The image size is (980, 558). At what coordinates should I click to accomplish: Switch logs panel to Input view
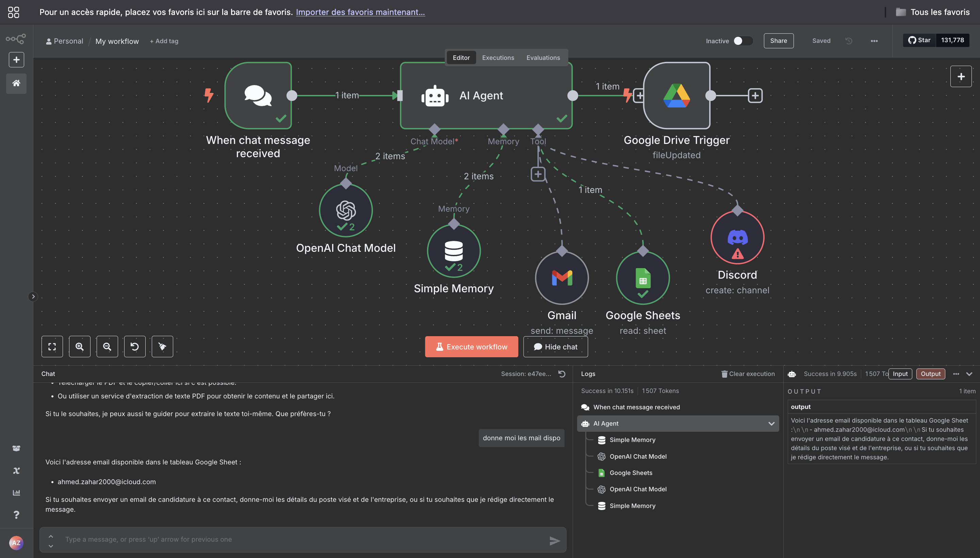tap(900, 374)
